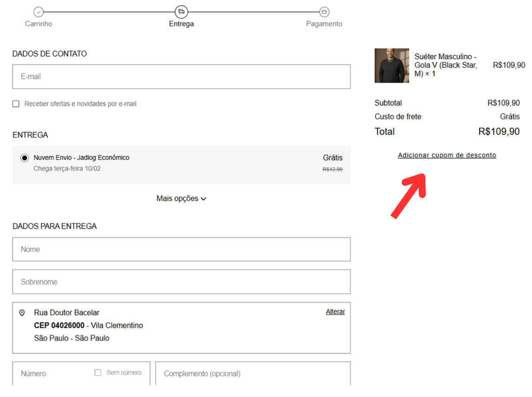Focus the E-mail input field
Viewport: 532px width, 397px height.
click(x=181, y=77)
